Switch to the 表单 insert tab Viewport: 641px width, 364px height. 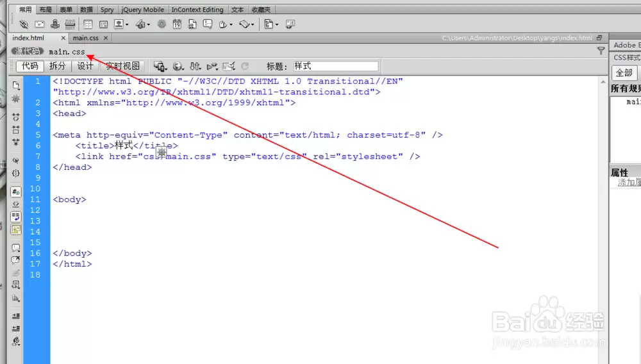(66, 10)
